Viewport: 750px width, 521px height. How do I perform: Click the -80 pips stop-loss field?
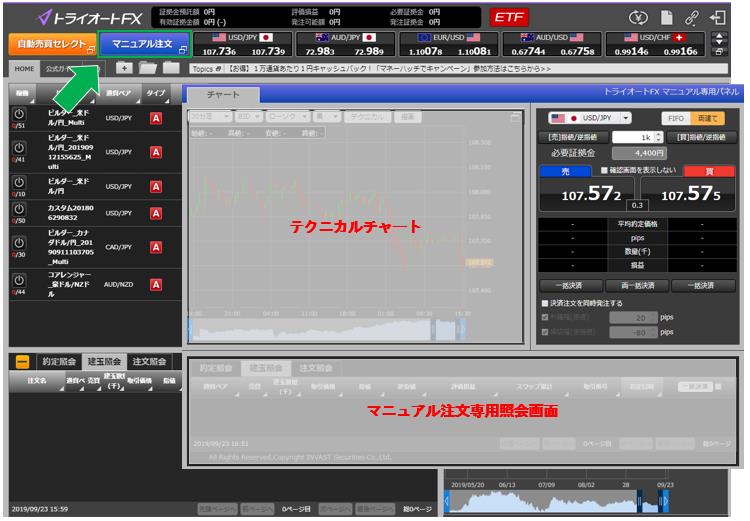[x=633, y=332]
